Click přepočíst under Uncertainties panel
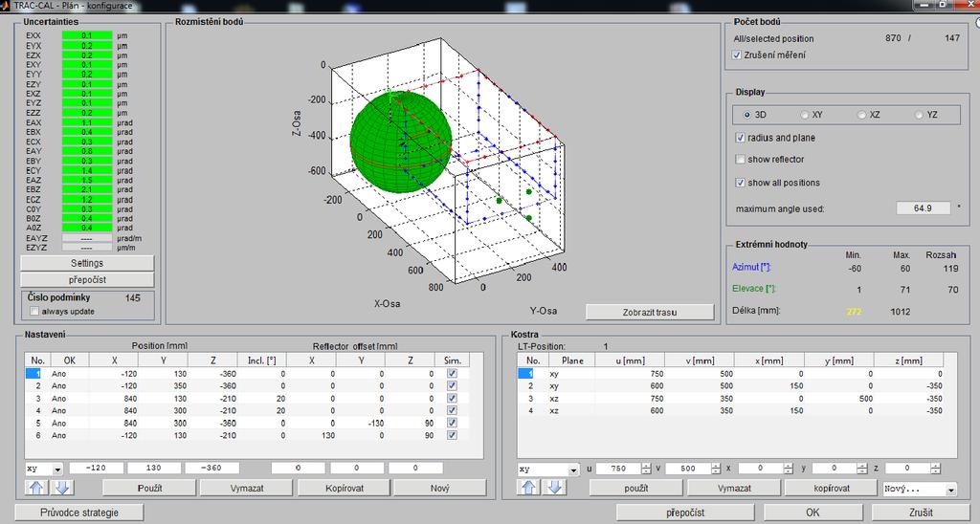The width and height of the screenshot is (980, 524). click(x=87, y=280)
